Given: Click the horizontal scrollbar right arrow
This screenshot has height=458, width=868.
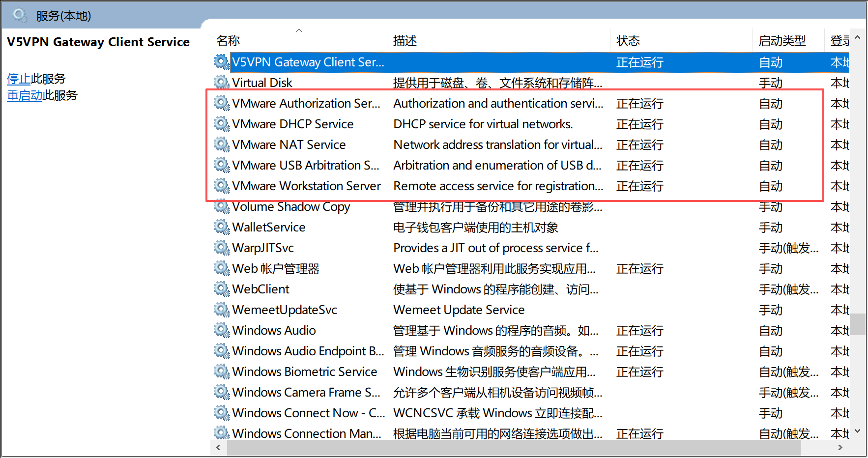Looking at the screenshot, I should point(840,447).
